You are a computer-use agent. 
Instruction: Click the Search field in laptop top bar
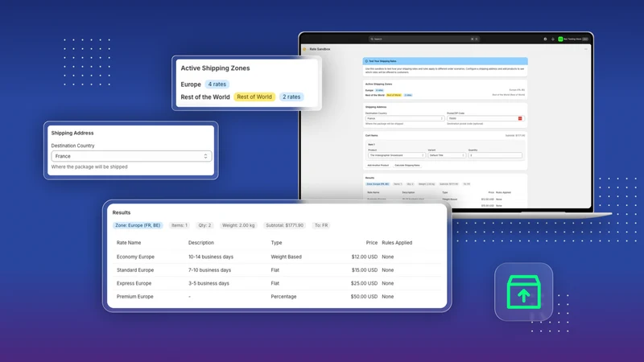point(424,39)
